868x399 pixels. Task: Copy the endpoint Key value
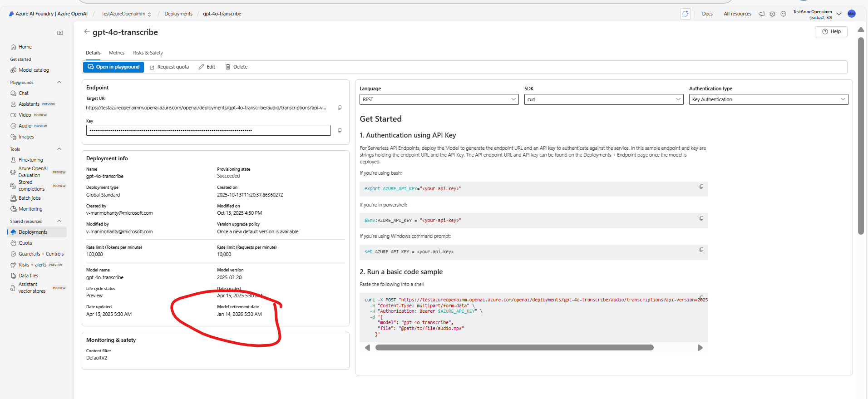click(340, 130)
